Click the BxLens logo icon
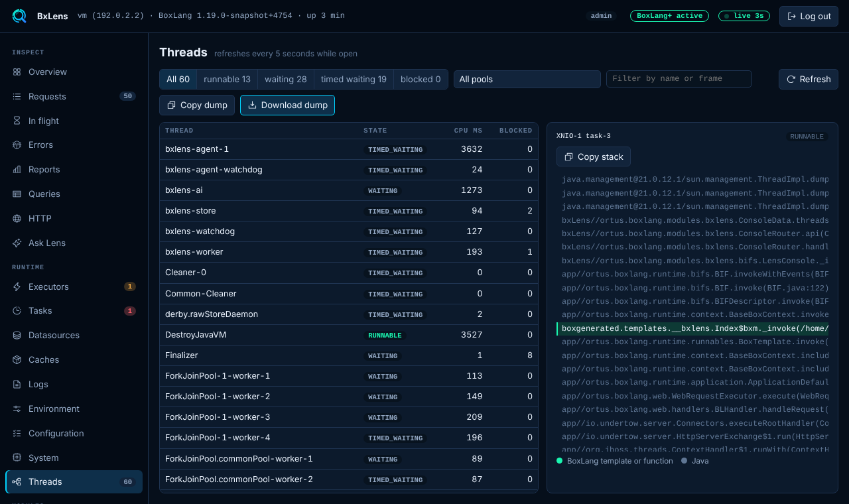Image resolution: width=849 pixels, height=504 pixels. pos(19,16)
